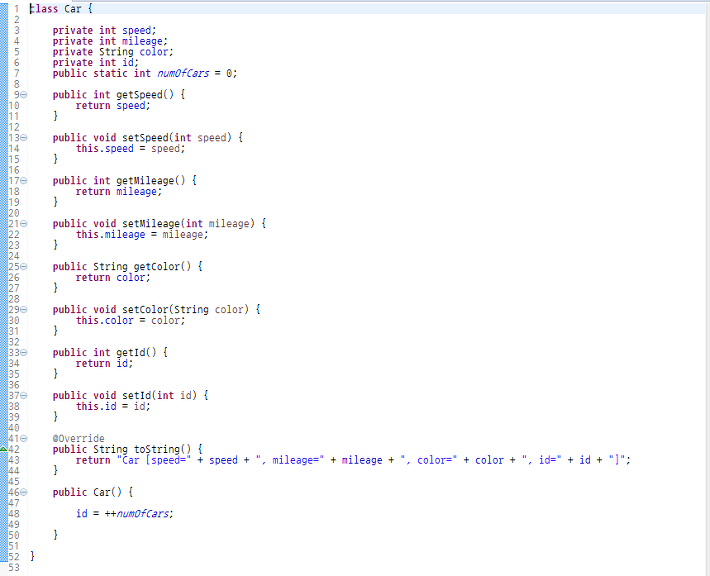Image resolution: width=710 pixels, height=576 pixels.
Task: Click 'private int mileage;' field declaration
Action: pos(110,41)
